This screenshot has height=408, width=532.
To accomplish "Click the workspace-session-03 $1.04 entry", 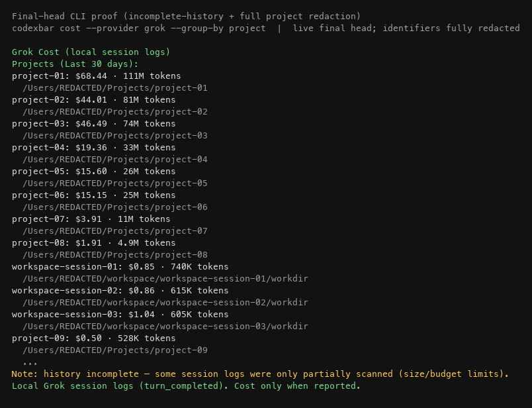I will click(120, 315).
